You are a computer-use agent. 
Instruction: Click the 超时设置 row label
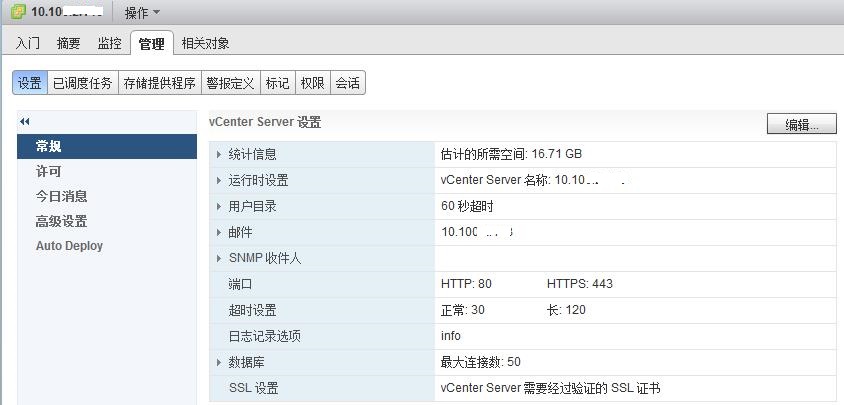252,310
